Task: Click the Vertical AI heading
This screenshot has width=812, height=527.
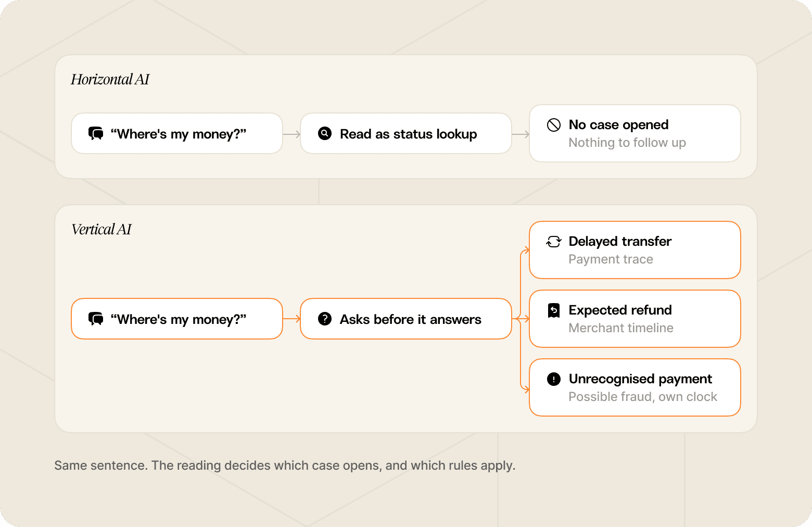Action: tap(102, 229)
